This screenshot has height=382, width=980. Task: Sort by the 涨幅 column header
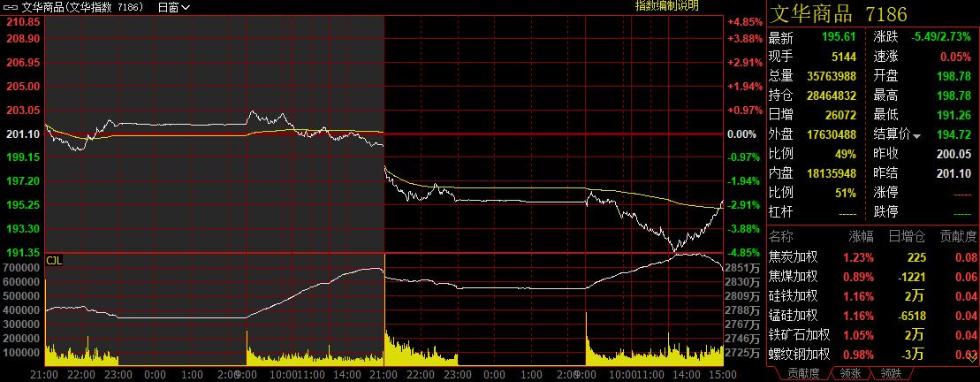point(861,236)
